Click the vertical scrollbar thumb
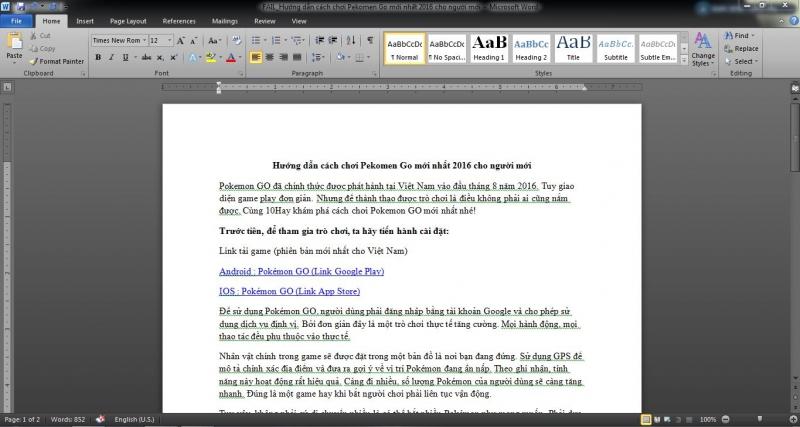Viewport: 800px width, 427px height. 795,136
